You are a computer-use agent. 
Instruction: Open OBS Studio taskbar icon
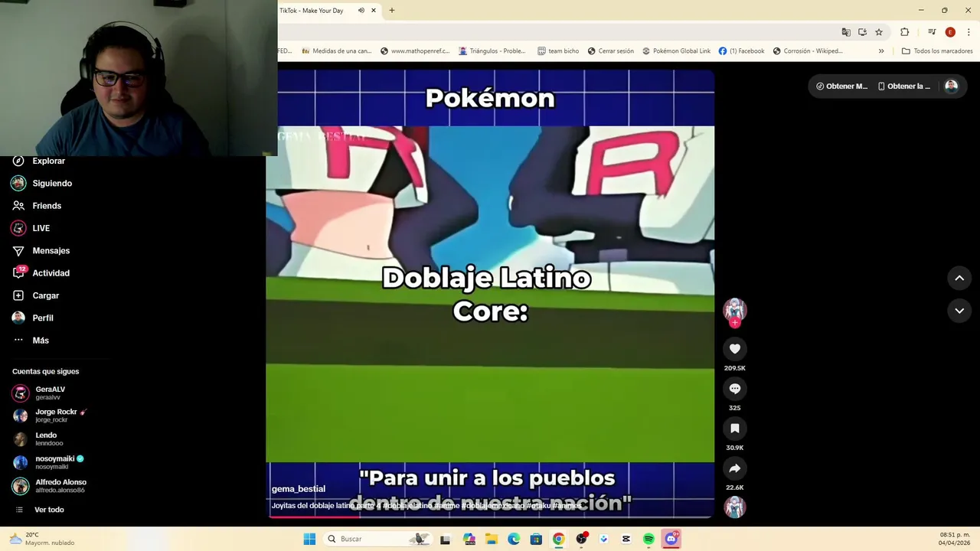581,539
